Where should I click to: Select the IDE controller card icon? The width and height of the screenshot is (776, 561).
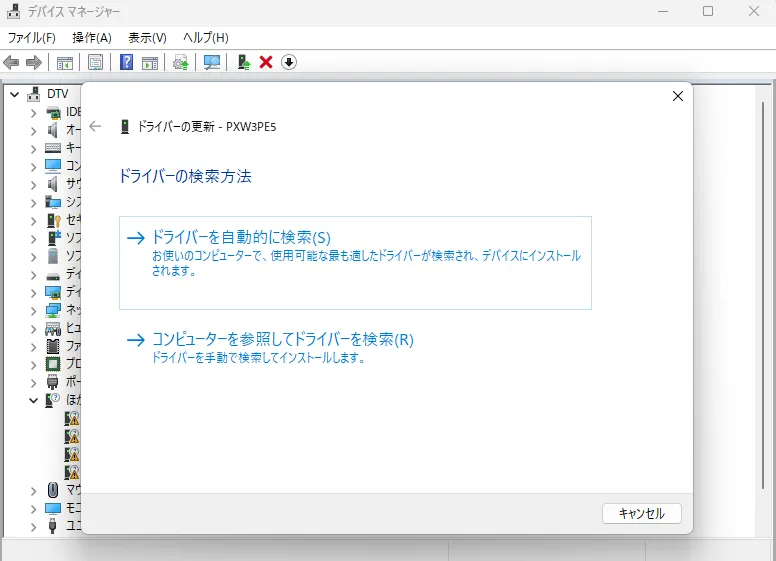click(x=53, y=113)
